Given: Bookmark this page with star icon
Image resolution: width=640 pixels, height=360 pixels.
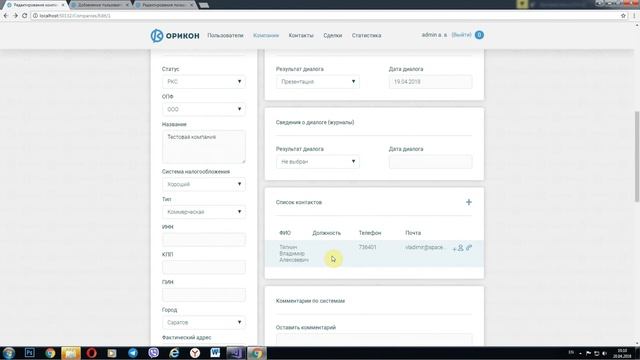Looking at the screenshot, I should point(623,16).
